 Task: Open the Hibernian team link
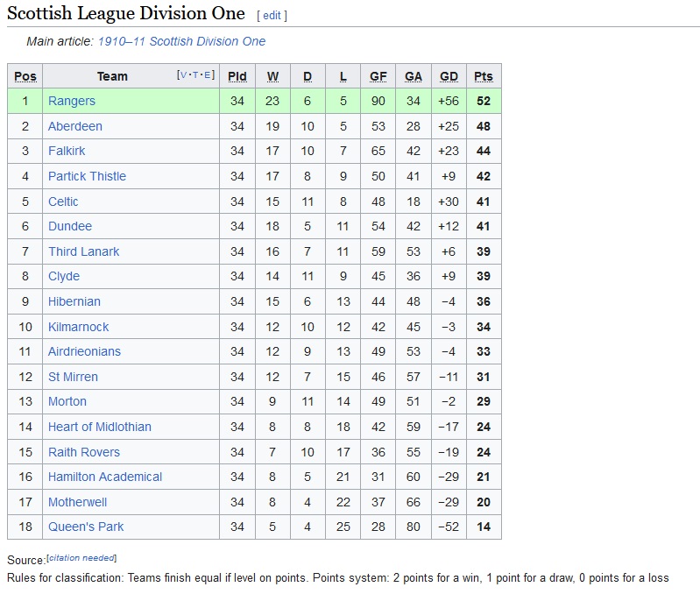click(x=74, y=301)
